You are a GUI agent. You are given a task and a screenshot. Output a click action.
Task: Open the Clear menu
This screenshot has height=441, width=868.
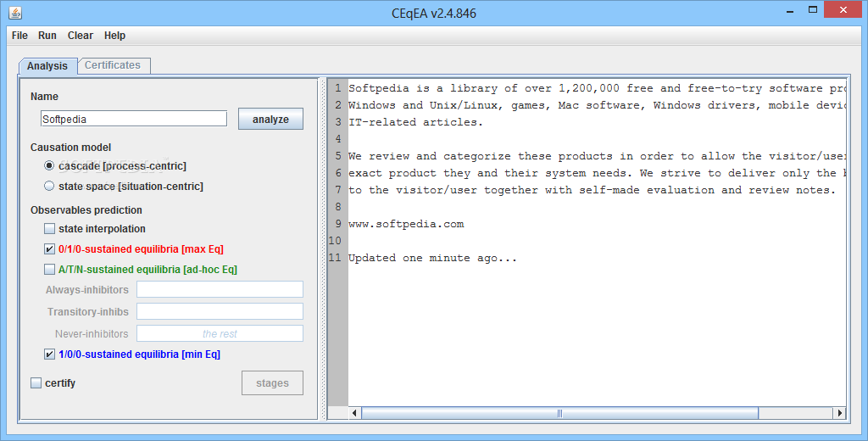click(81, 36)
